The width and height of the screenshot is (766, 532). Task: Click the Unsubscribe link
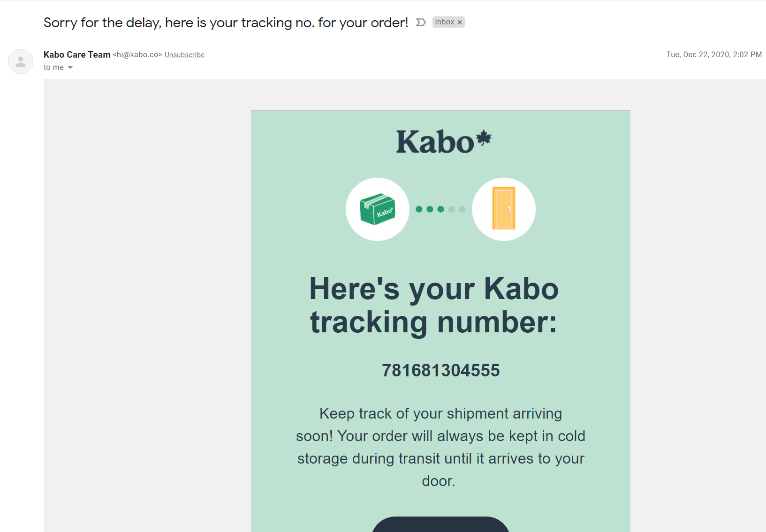click(184, 55)
